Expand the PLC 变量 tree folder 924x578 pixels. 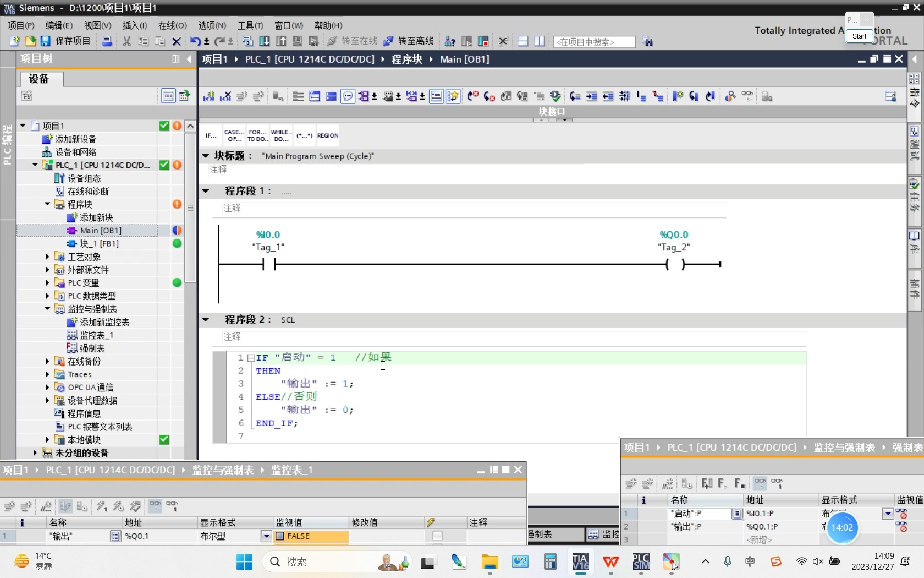click(x=47, y=282)
